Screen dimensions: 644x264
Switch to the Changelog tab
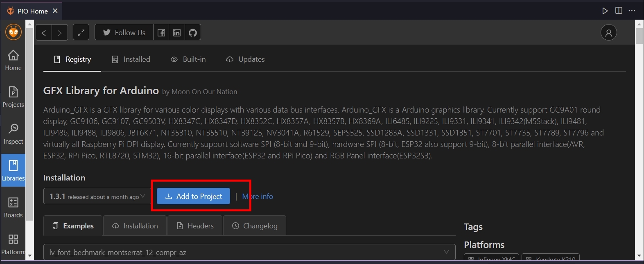pyautogui.click(x=254, y=226)
